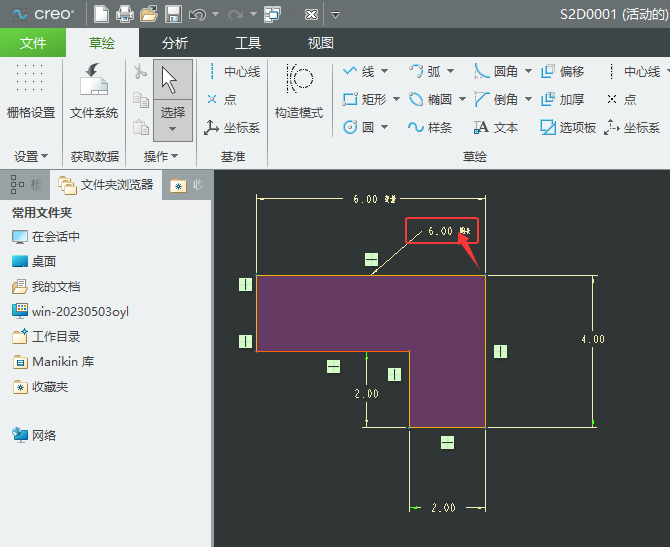Click the 偏移 offset tool
The image size is (670, 547).
click(x=563, y=71)
